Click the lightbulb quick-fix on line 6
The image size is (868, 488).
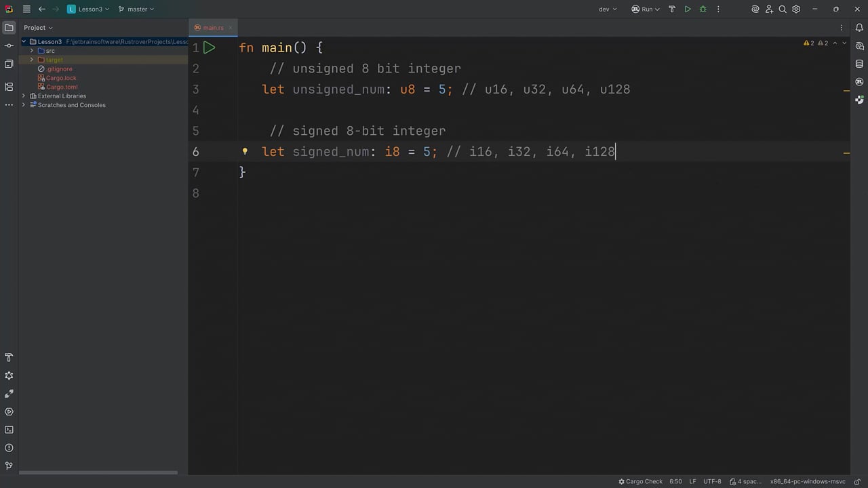click(x=245, y=151)
